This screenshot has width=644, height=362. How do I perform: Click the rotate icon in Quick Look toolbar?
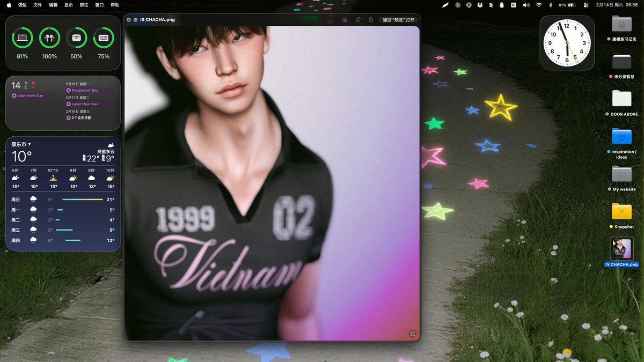click(357, 20)
